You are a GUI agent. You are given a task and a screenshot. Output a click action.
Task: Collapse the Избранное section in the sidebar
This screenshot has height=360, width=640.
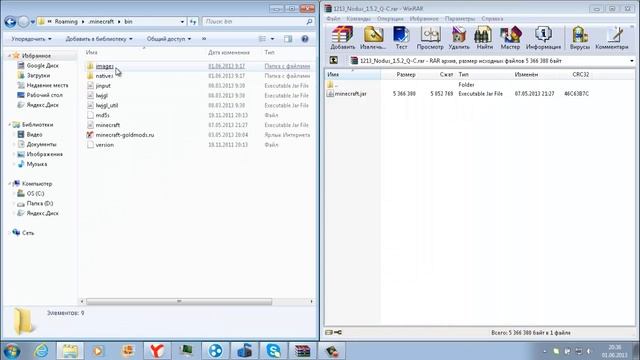click(9, 56)
